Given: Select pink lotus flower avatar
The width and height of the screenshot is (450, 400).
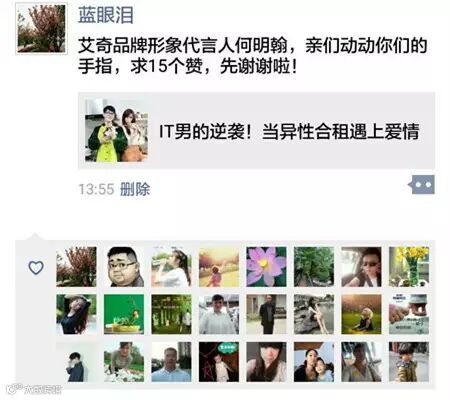Looking at the screenshot, I should (266, 267).
